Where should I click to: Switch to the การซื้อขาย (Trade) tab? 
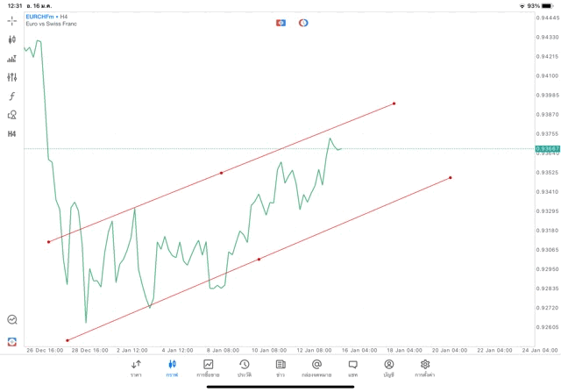pos(209,368)
